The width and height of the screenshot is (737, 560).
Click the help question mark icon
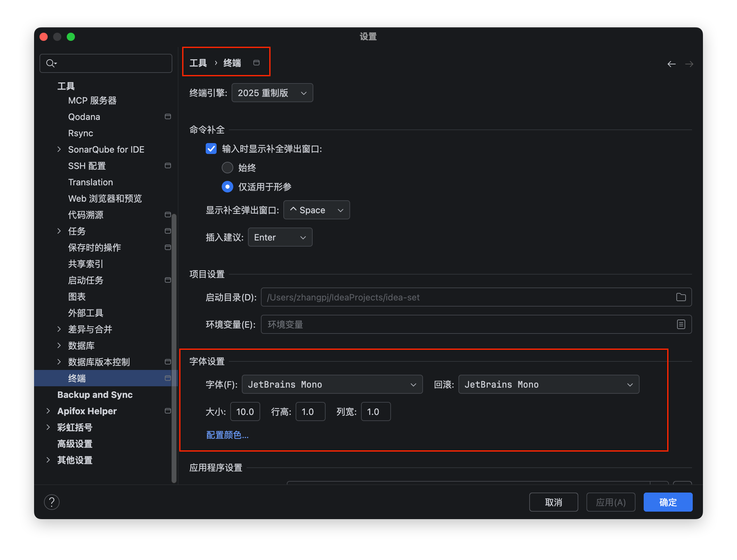52,502
